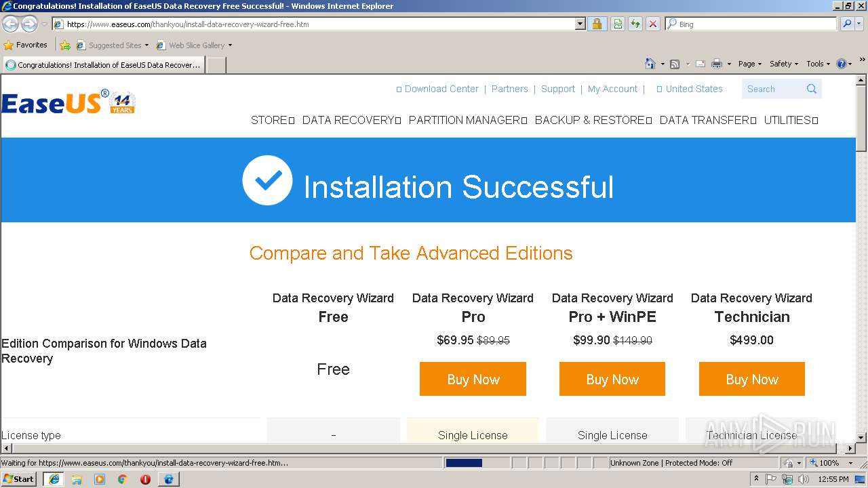
Task: Click the volume speaker tray icon
Action: pyautogui.click(x=804, y=479)
